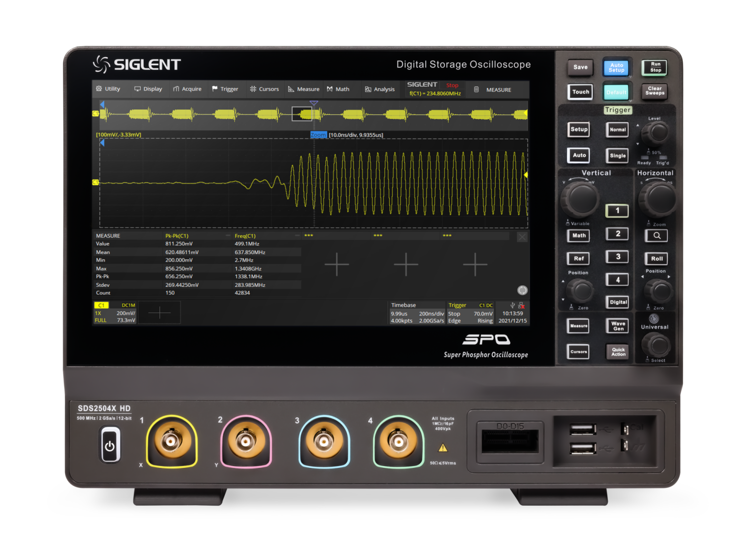
Task: Click the round reset statistics icon
Action: pyautogui.click(x=522, y=290)
